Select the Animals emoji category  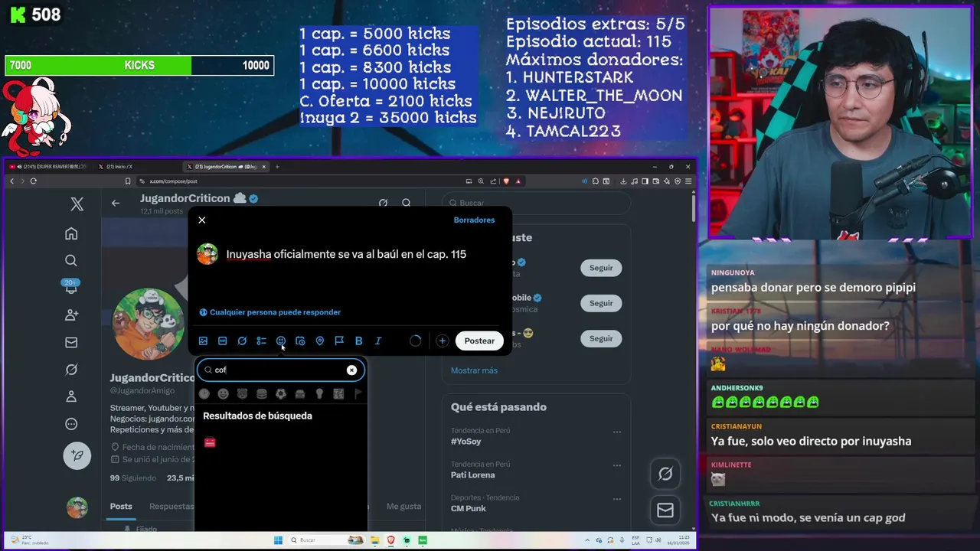242,393
